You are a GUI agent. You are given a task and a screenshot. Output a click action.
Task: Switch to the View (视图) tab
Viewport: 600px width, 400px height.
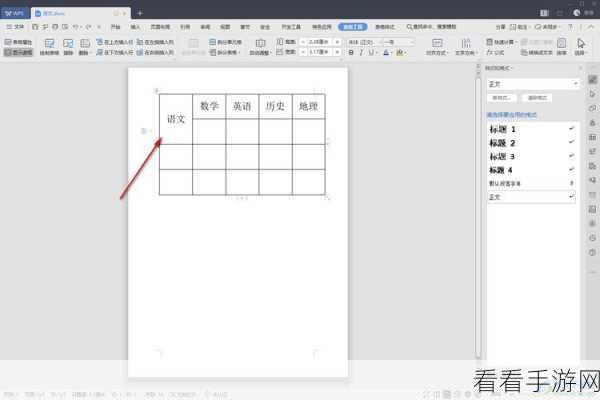click(225, 27)
